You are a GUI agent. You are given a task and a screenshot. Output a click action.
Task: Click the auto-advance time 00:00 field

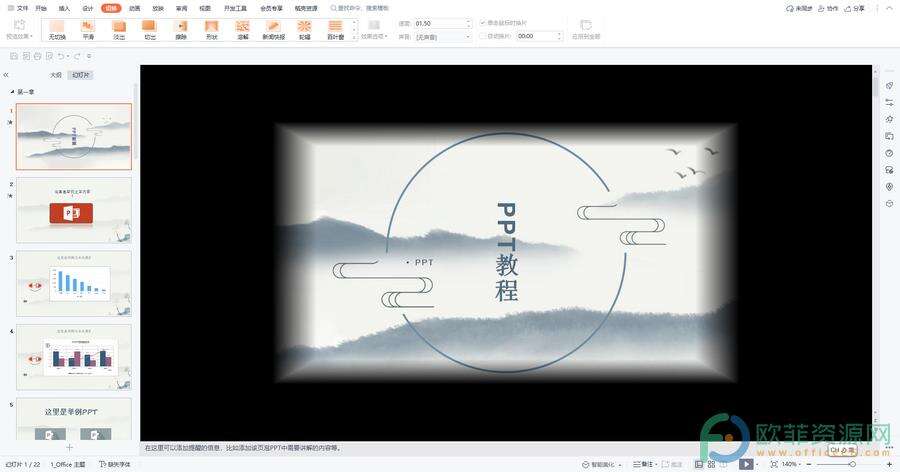[540, 36]
